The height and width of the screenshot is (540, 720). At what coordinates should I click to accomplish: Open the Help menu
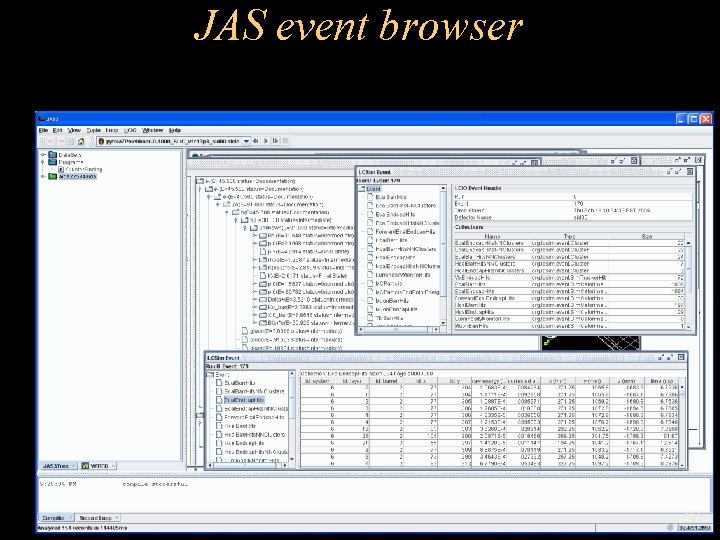175,130
